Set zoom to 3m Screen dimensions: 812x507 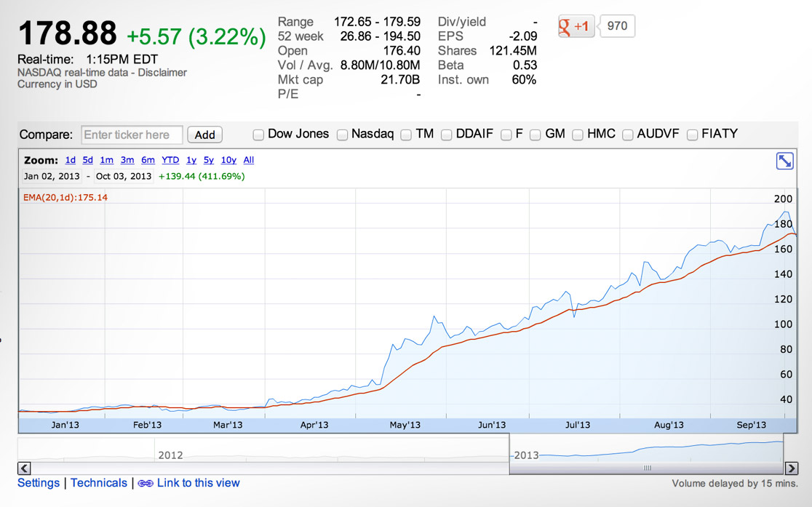point(127,160)
